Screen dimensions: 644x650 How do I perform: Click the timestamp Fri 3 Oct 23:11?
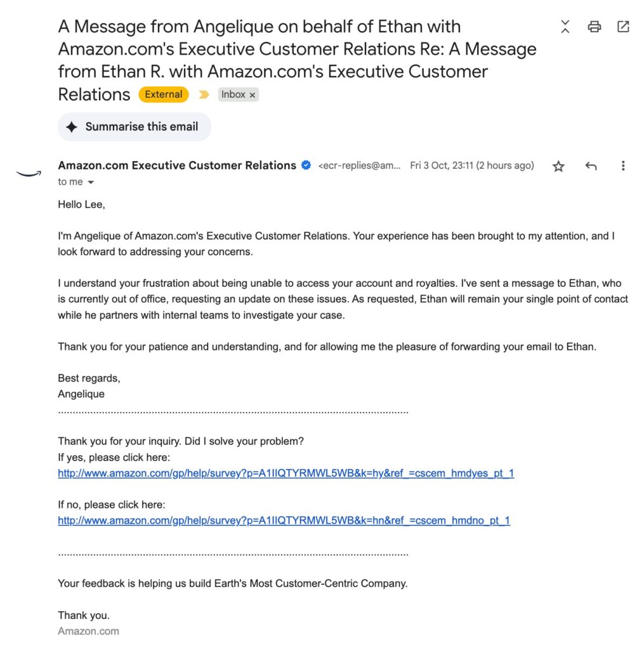click(x=472, y=165)
